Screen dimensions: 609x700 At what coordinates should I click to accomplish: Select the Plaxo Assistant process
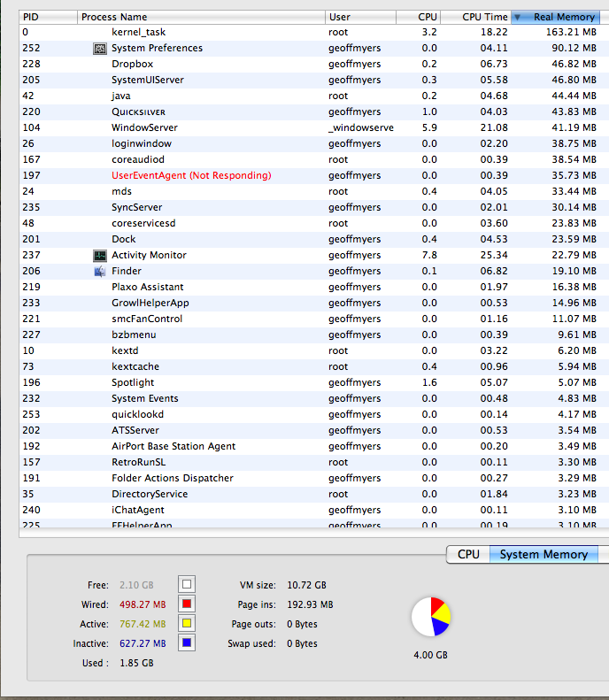tap(147, 287)
